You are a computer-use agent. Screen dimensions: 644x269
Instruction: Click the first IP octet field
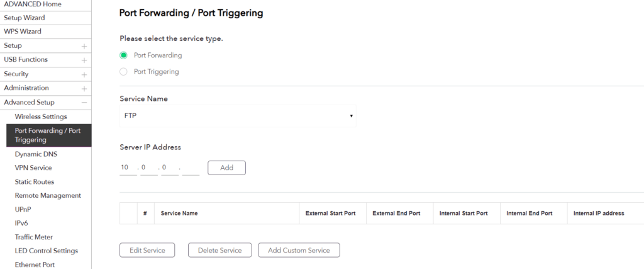[128, 168]
